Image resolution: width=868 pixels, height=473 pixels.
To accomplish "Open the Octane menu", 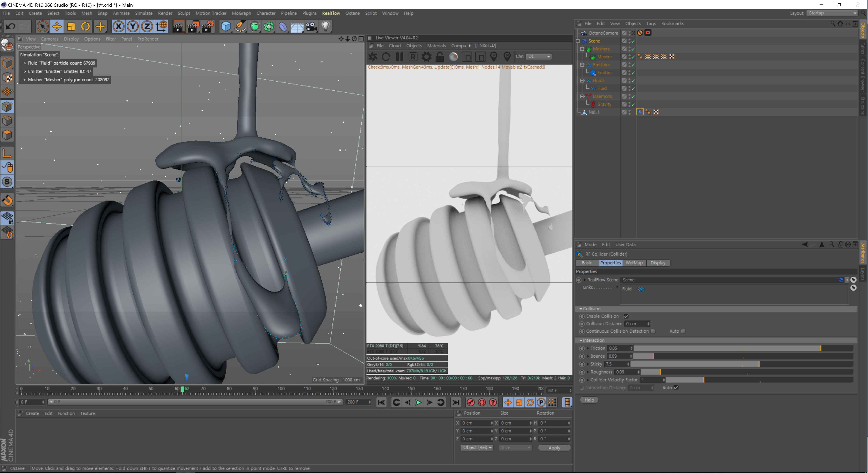I will (352, 13).
